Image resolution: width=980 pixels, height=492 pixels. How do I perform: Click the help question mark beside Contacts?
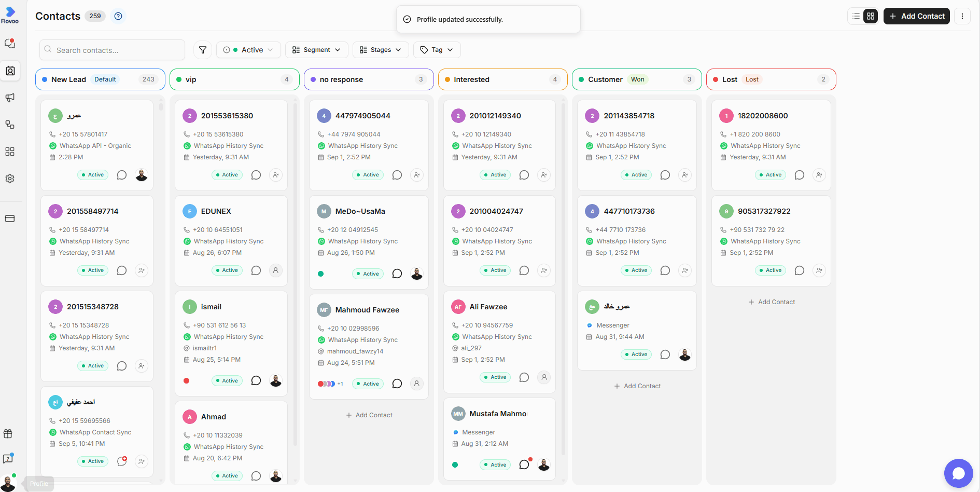118,16
